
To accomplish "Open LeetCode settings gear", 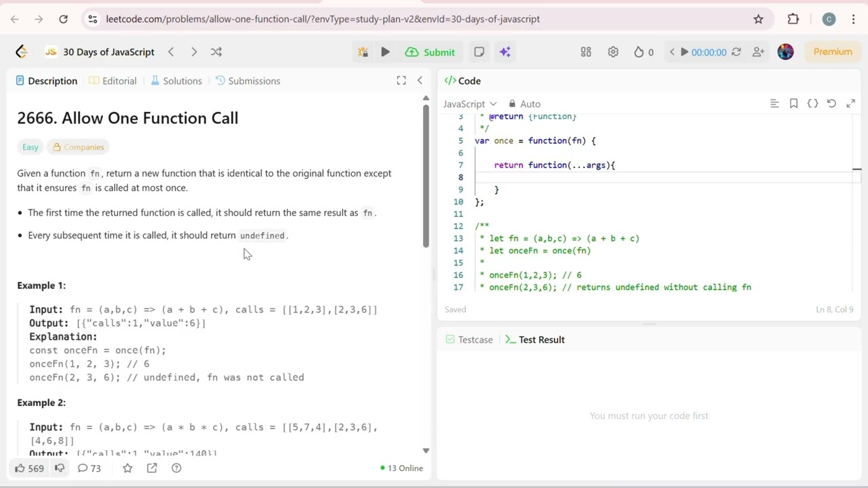I will point(613,52).
